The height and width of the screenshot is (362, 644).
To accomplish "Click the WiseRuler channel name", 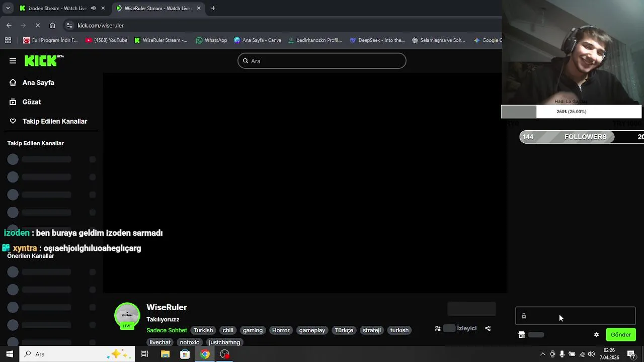I will (167, 307).
